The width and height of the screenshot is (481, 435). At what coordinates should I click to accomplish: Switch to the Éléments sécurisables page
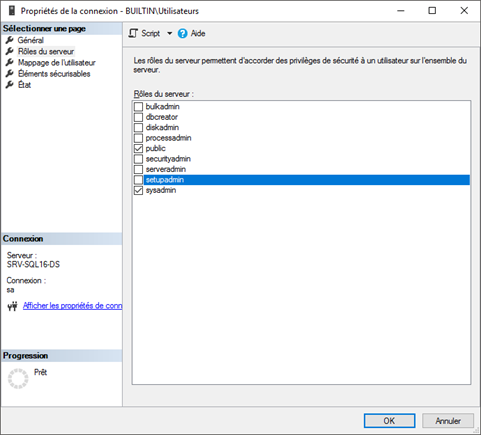pos(54,74)
